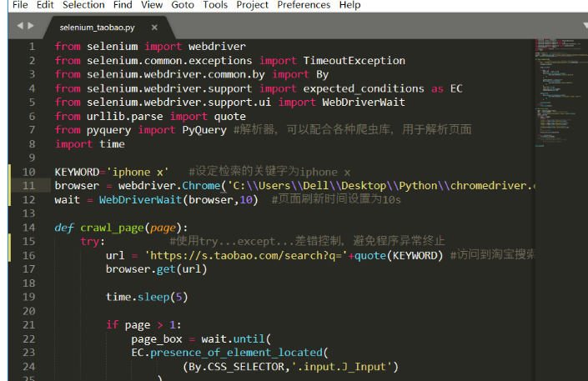Click 'page_box' variable on line 22

pos(157,339)
